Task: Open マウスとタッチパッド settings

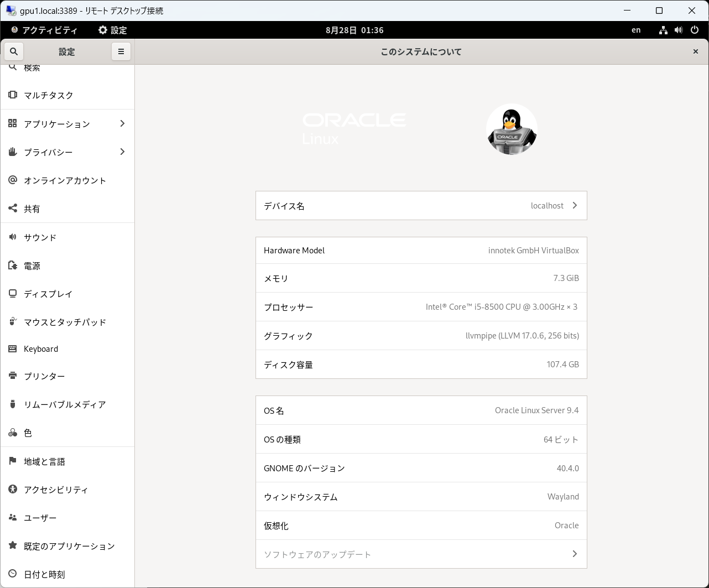Action: tap(67, 322)
